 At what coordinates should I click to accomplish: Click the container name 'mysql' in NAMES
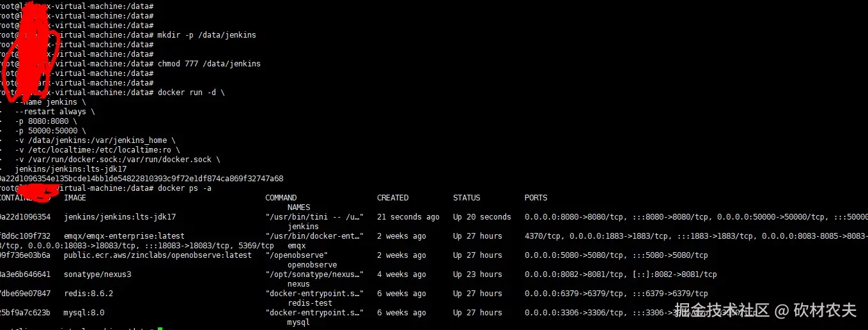298,322
